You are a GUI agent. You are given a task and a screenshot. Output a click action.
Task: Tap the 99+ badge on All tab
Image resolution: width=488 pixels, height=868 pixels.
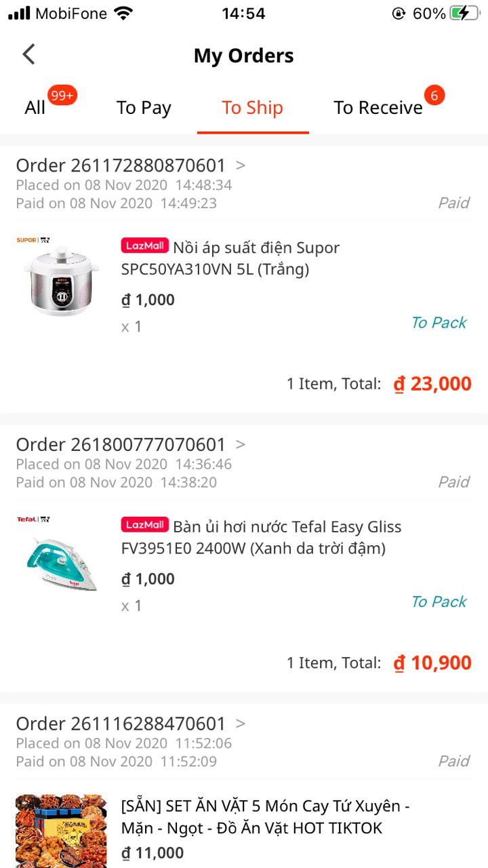click(x=62, y=96)
